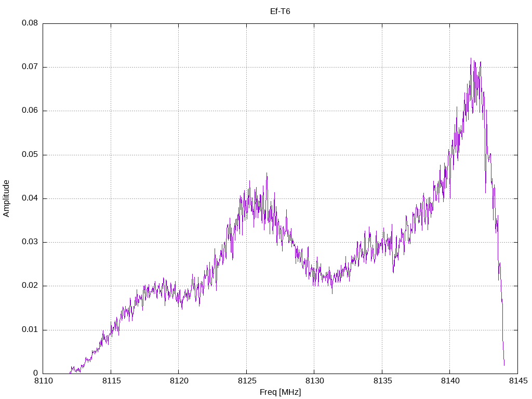Click the 8145 x-axis tick label

coord(517,381)
